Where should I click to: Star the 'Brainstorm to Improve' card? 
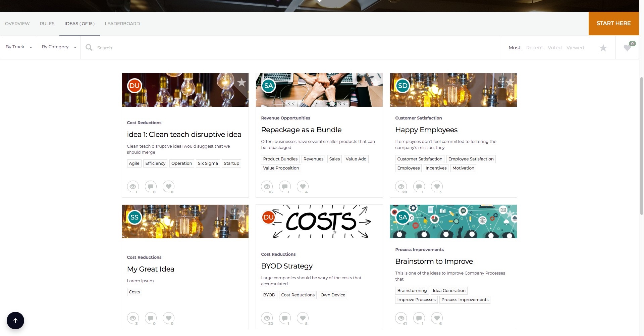coord(510,214)
